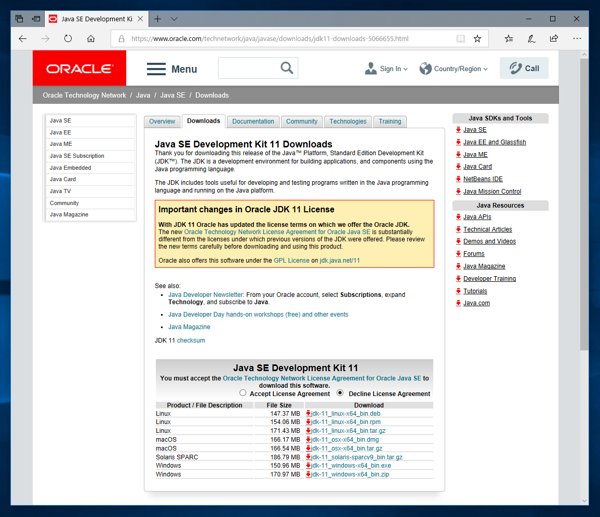Refresh the page with reload icon
Screen dimensions: 600x517
click(68, 39)
